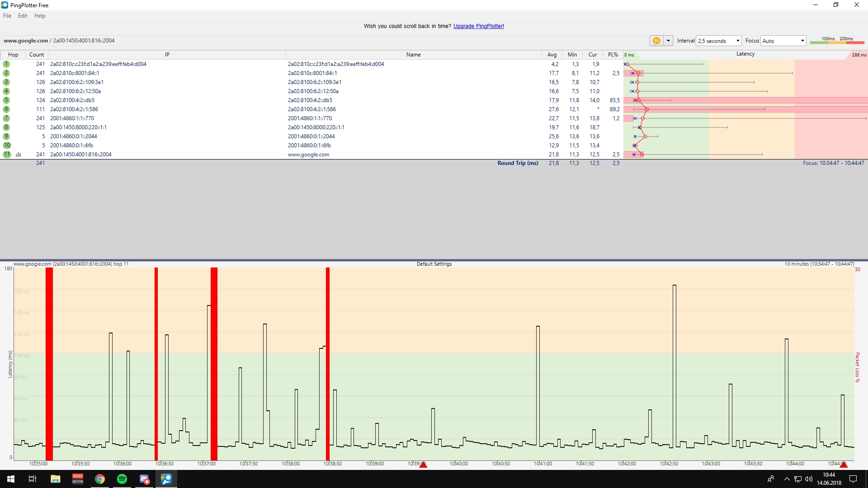Select the hop 11 green circle icon
Viewport: 868px width, 488px height.
click(x=7, y=155)
